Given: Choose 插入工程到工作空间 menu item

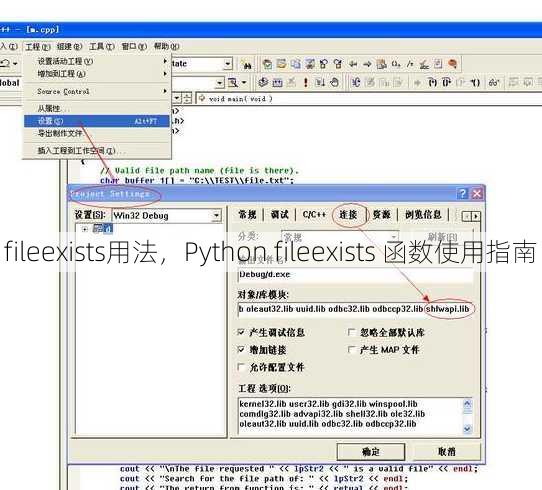Looking at the screenshot, I should tap(97, 151).
